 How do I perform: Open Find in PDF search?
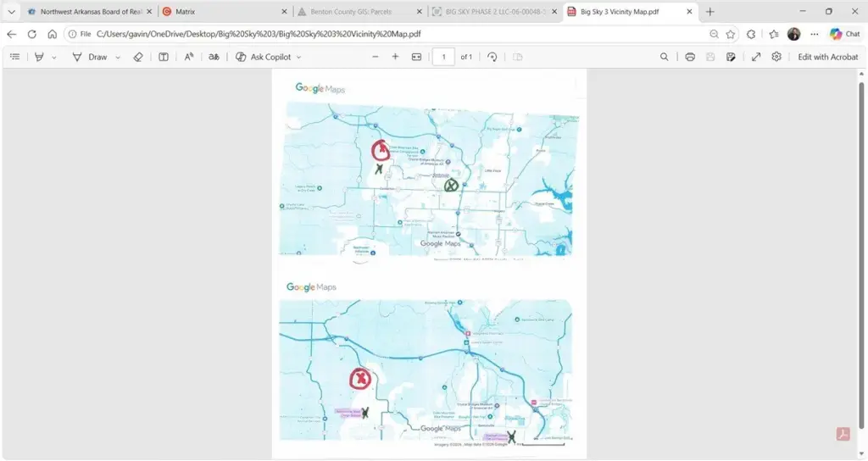click(665, 57)
